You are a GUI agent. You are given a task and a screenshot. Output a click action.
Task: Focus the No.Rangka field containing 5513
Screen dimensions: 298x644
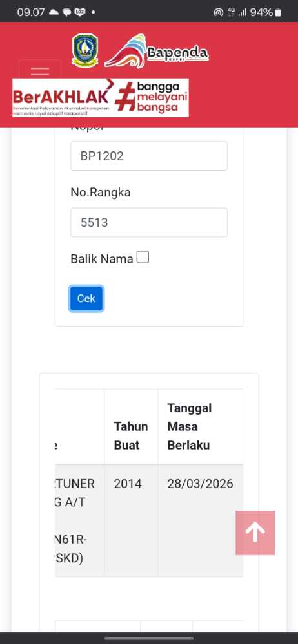[149, 222]
